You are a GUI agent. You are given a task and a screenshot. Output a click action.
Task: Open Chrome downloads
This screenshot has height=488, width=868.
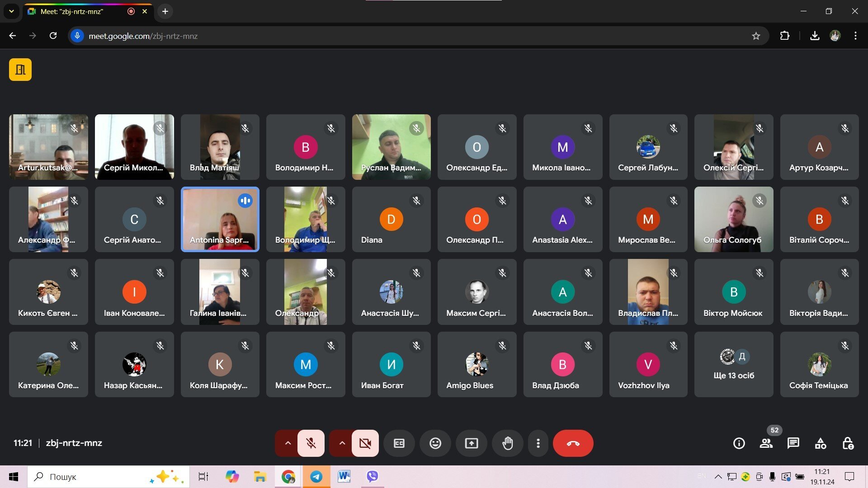[x=815, y=36]
